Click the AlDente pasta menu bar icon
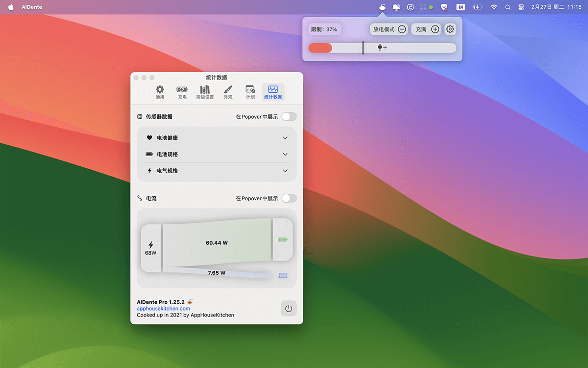The height and width of the screenshot is (368, 588). 383,7
